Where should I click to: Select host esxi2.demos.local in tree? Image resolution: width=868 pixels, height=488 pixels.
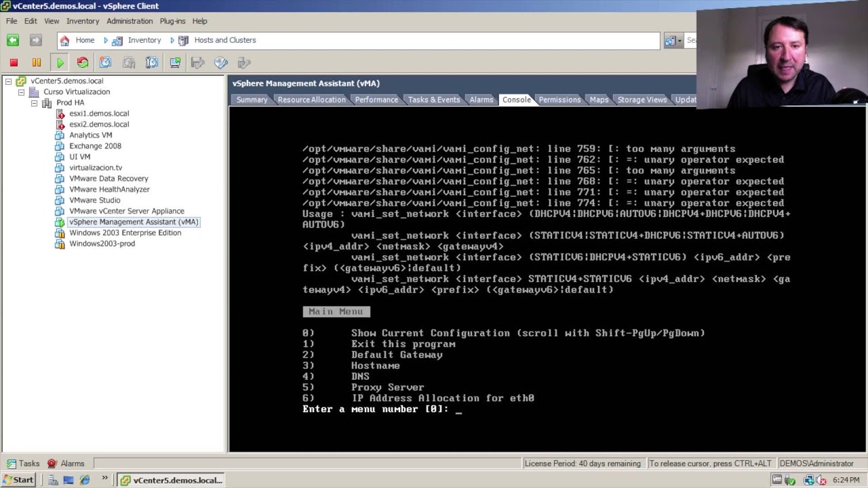click(x=99, y=125)
